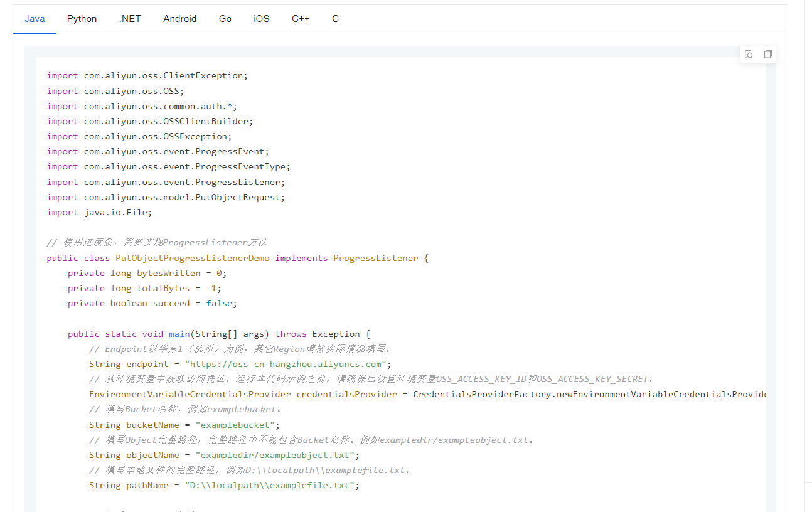Click the Endpoint 华东1（杭州） comment

(x=240, y=349)
